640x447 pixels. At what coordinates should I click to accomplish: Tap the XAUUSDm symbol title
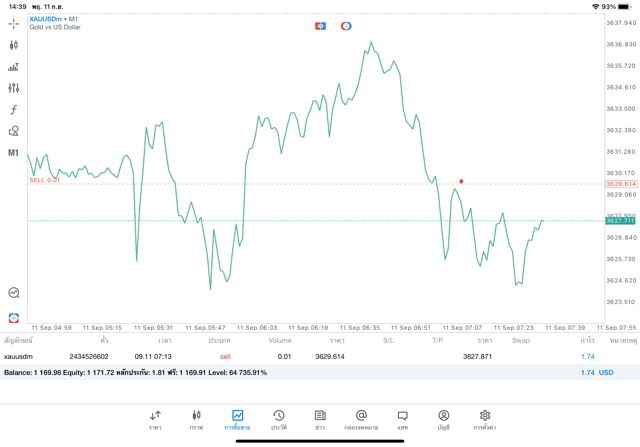point(54,19)
